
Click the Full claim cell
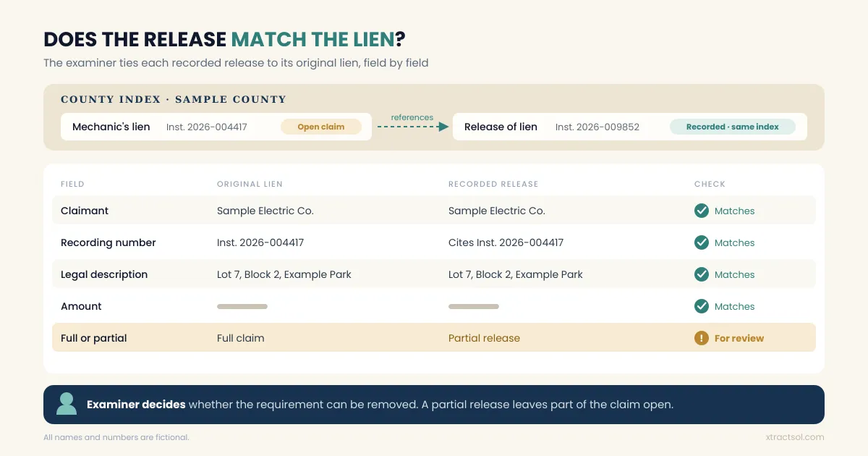coord(241,338)
